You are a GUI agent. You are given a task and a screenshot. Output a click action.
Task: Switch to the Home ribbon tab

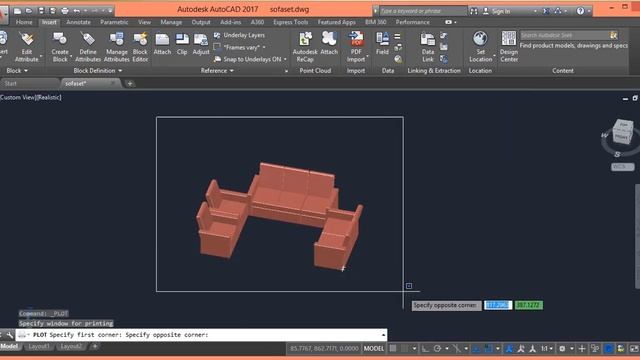pyautogui.click(x=24, y=22)
